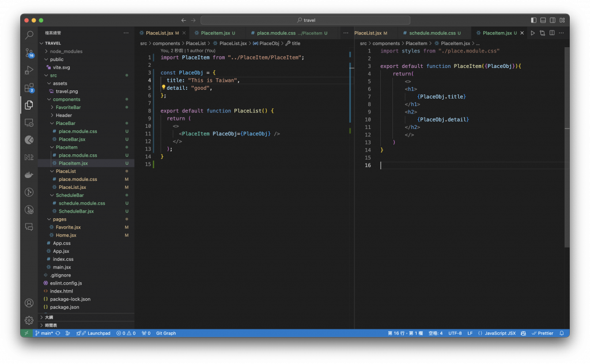This screenshot has width=590, height=364.
Task: Open Home.jsx in the explorer
Action: [x=66, y=236]
